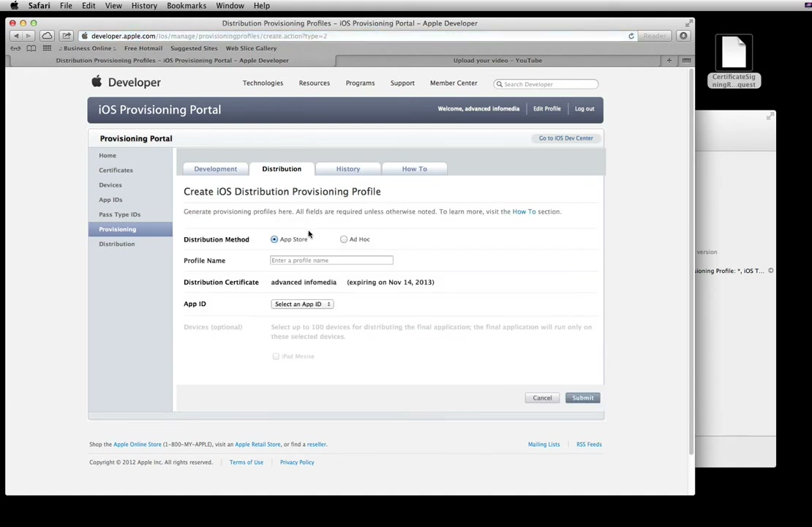
Task: Click the Apple Retail Store link
Action: point(257,444)
